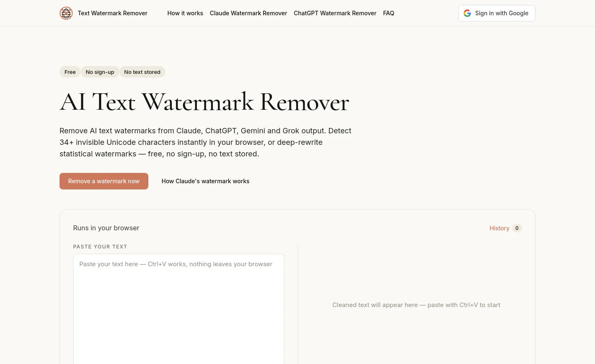Click the No sign-up tag
The width and height of the screenshot is (595, 364).
[x=100, y=72]
